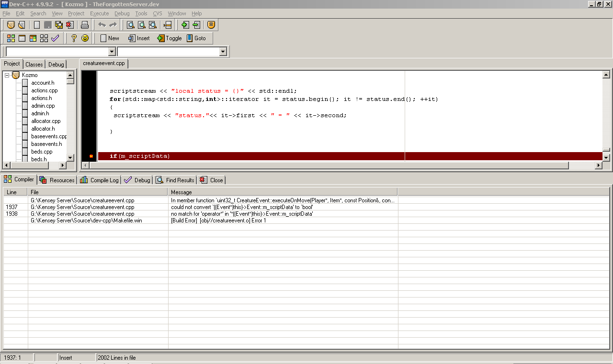Open the Find Results tab

[175, 180]
